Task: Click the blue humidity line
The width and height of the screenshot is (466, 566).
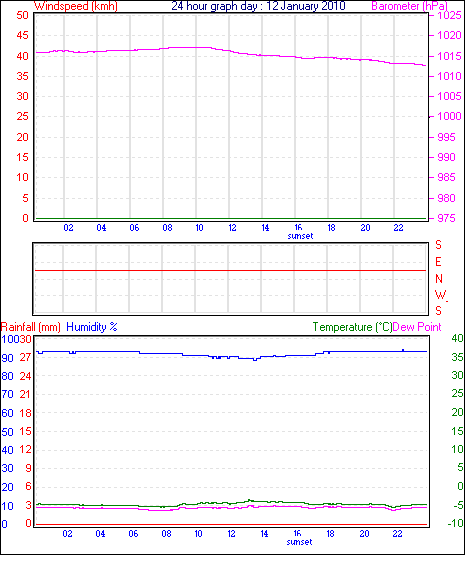Action: pyautogui.click(x=231, y=354)
